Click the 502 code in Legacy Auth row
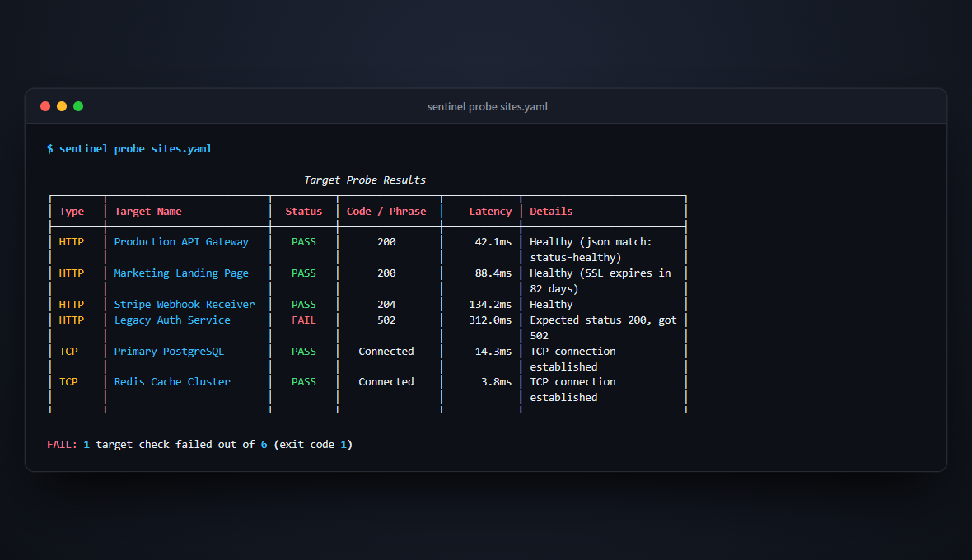The image size is (972, 560). [387, 320]
